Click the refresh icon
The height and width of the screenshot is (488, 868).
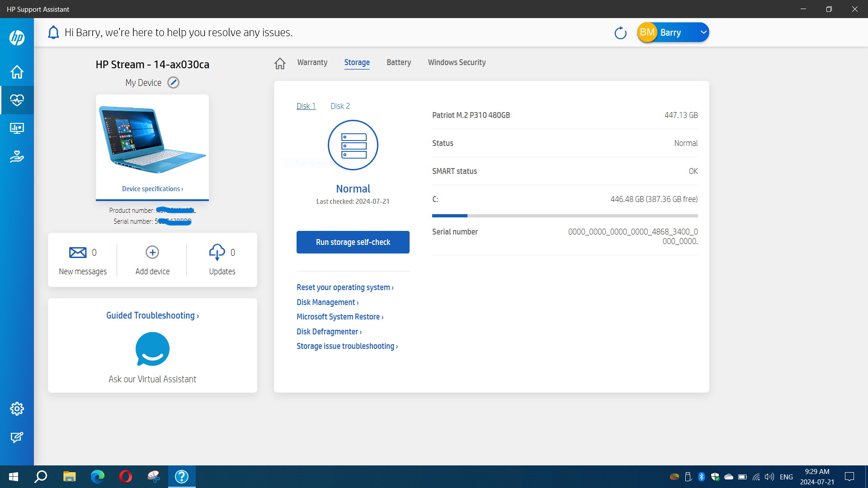pyautogui.click(x=620, y=33)
